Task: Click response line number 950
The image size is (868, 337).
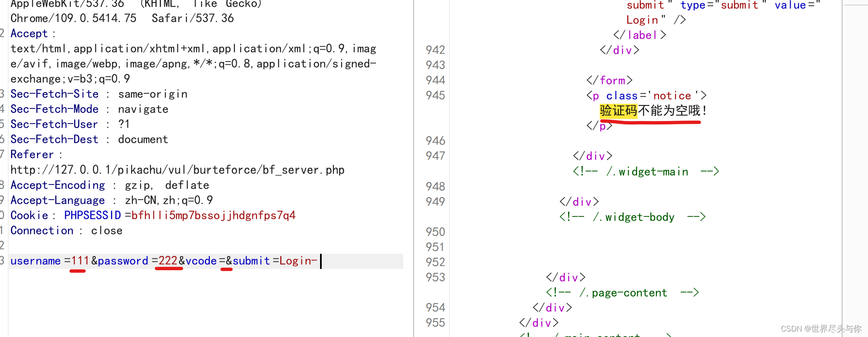Action: point(435,232)
